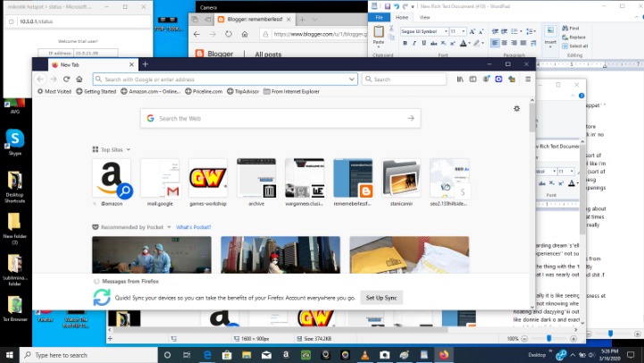Click Firefox Search field in toolbar
The width and height of the screenshot is (644, 363).
click(x=404, y=79)
